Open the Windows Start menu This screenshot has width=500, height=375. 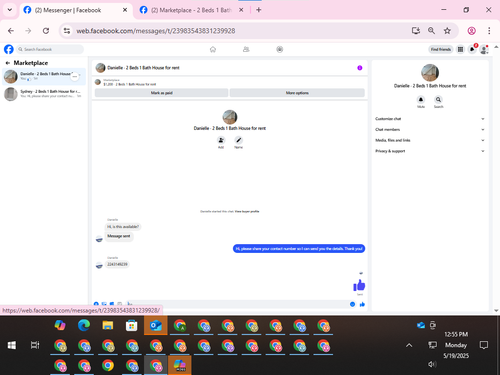[12, 345]
